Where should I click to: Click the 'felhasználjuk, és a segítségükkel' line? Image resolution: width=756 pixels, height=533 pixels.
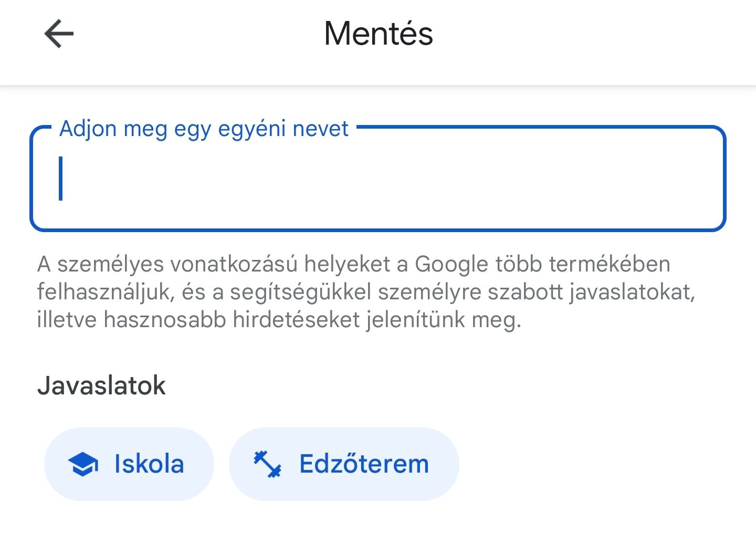[x=366, y=292]
